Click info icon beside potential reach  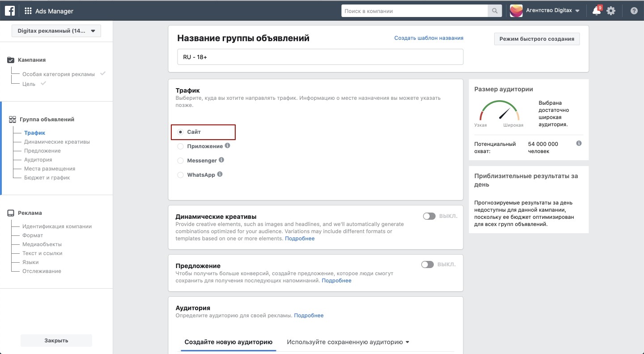click(579, 144)
